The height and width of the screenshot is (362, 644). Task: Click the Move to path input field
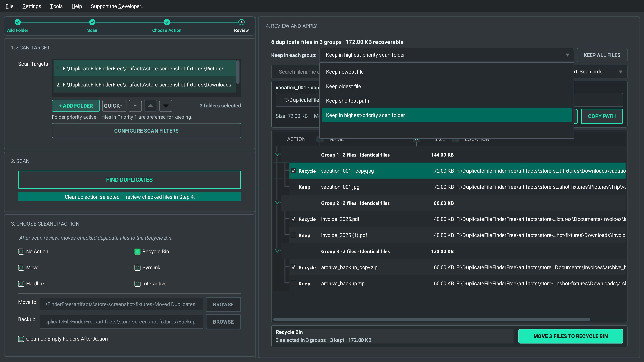[x=121, y=304]
